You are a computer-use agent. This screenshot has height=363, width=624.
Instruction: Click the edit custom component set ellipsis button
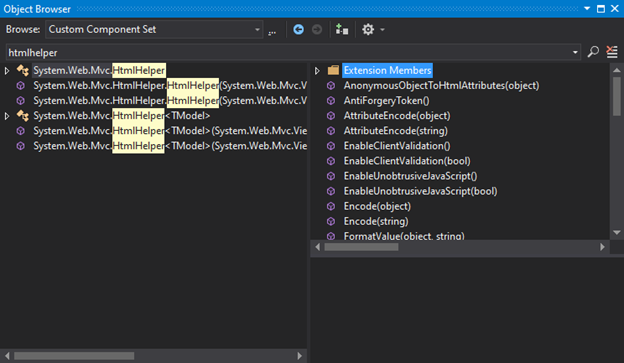point(272,31)
